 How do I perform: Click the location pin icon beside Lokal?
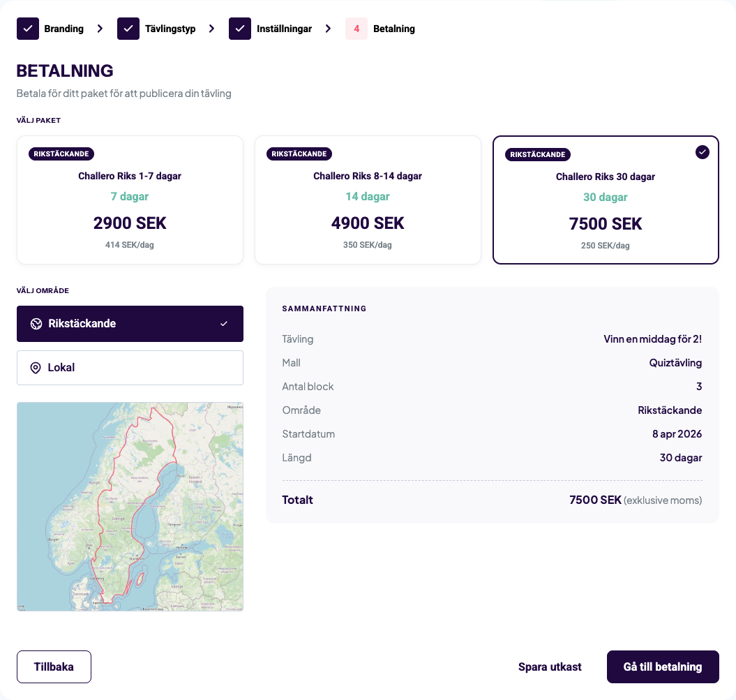[36, 368]
